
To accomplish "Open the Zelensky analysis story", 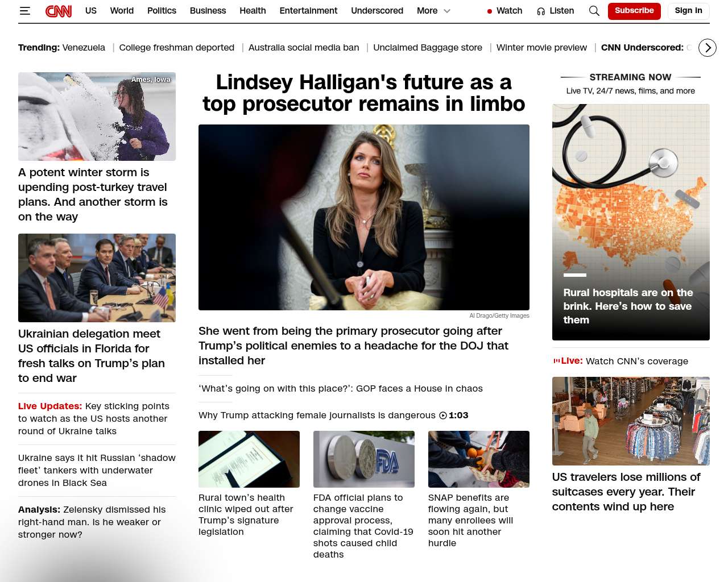I will pos(92,522).
